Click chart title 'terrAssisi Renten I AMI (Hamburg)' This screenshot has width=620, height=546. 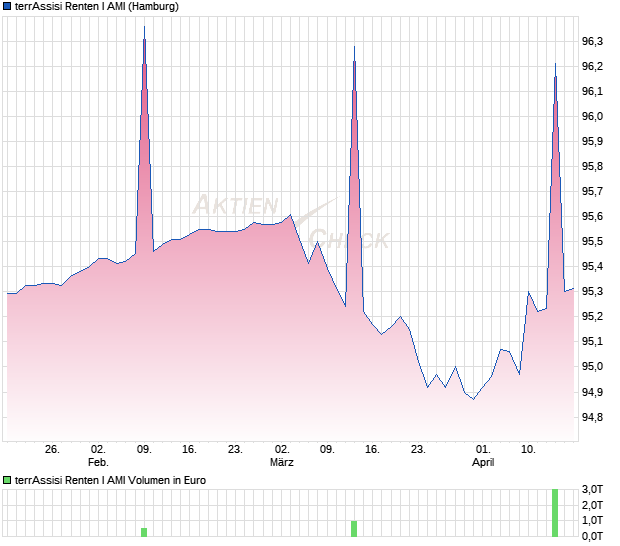(x=97, y=6)
